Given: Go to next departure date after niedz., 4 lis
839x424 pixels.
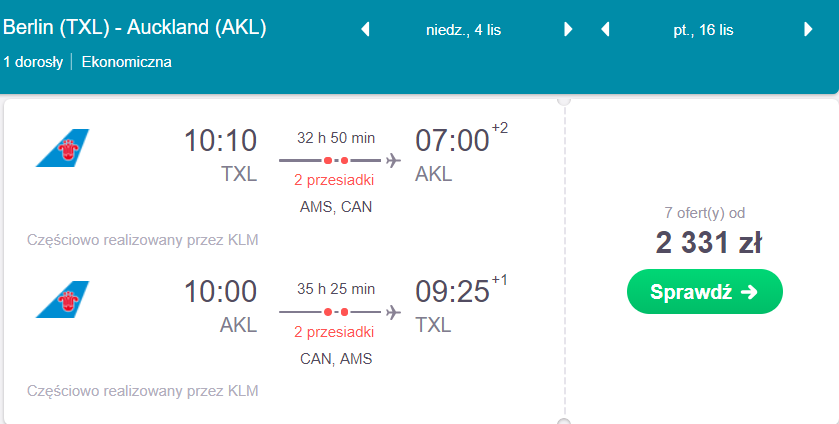Looking at the screenshot, I should [568, 29].
